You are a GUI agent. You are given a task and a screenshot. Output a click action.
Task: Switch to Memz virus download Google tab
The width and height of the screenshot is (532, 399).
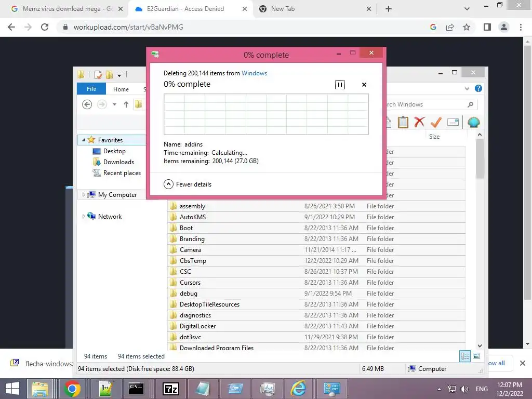pos(67,9)
